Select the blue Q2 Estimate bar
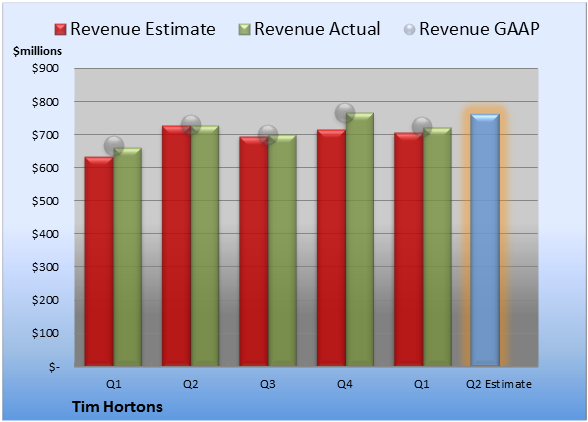The width and height of the screenshot is (588, 422). point(485,240)
